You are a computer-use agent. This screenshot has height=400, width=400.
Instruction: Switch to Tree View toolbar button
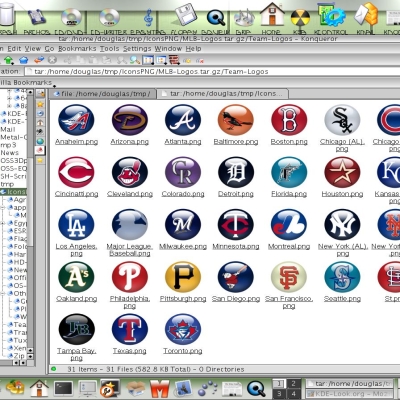pyautogui.click(x=161, y=60)
